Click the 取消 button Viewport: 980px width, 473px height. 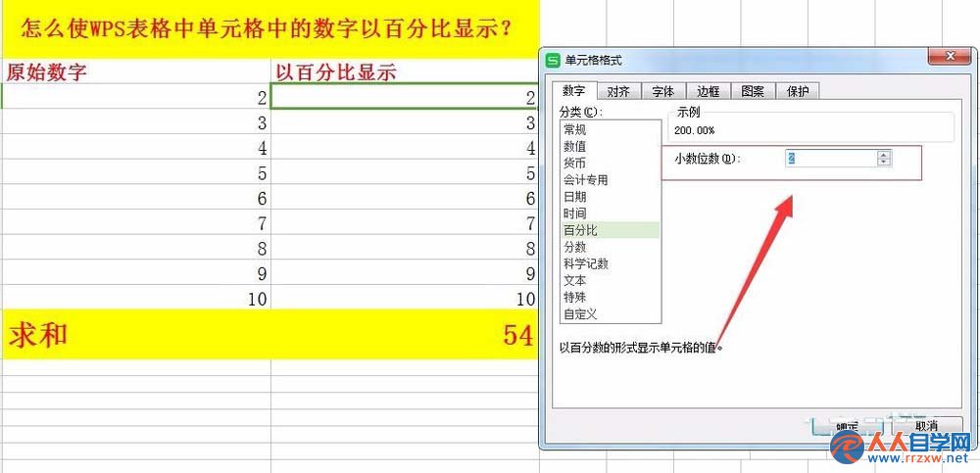click(x=927, y=426)
